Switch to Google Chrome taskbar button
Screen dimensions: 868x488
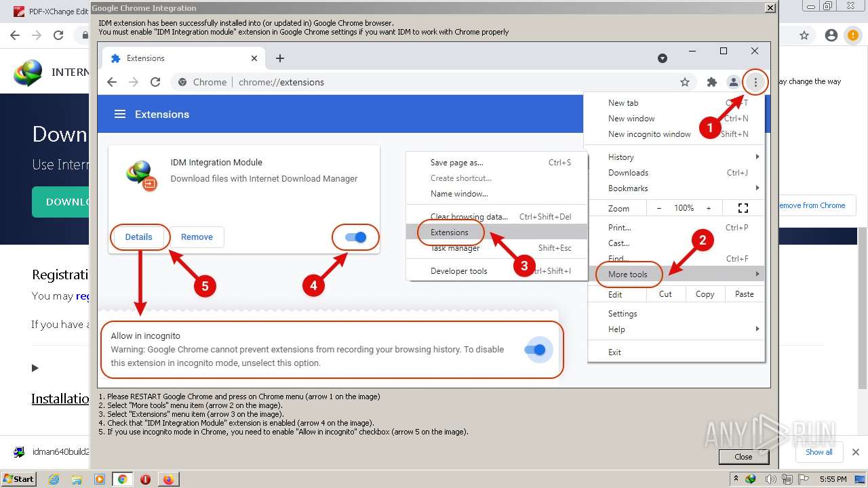coord(122,479)
